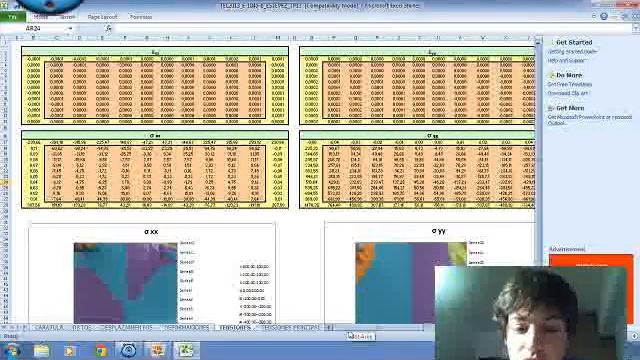This screenshot has width=640, height=360.
Task: Click the σ xx surface chart plot
Action: (125, 283)
